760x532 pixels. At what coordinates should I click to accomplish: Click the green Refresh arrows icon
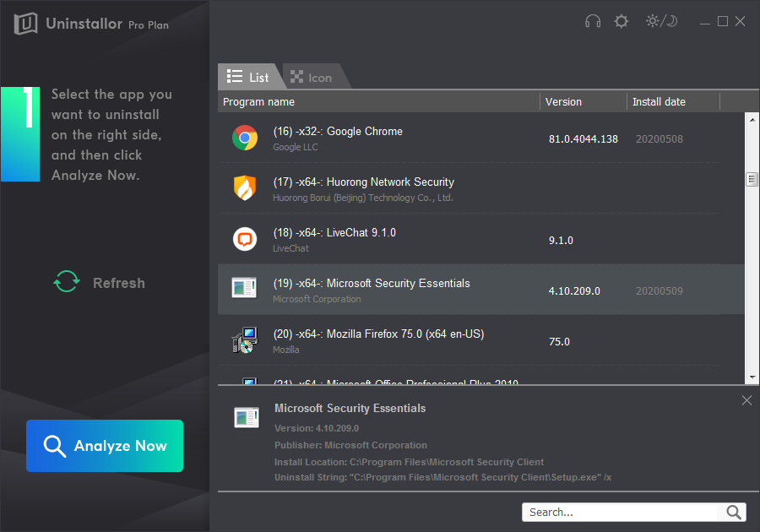click(x=67, y=281)
